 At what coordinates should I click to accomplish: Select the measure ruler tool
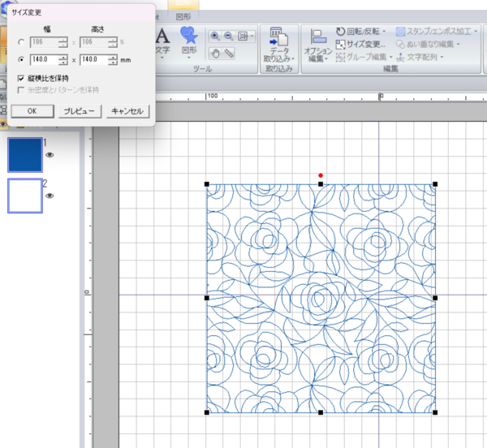[229, 53]
